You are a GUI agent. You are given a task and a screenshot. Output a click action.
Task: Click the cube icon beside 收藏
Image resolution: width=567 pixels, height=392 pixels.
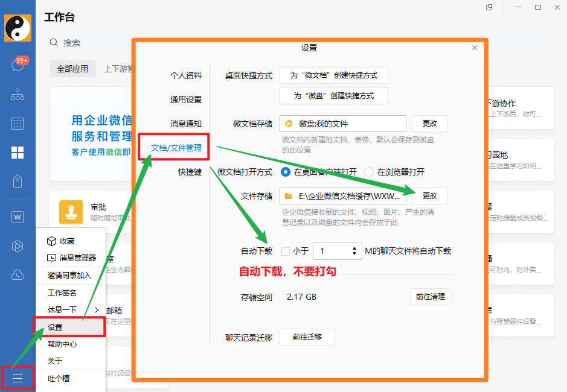(52, 241)
